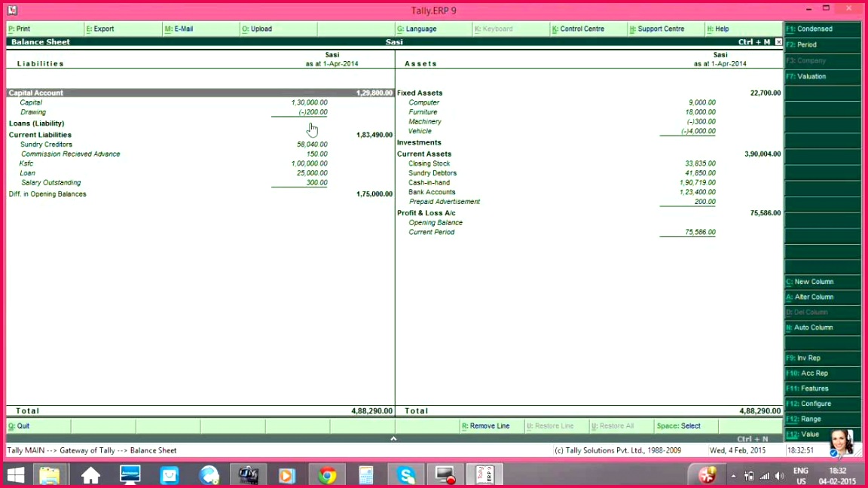Open Google Chrome from the taskbar
Screen dimensions: 868x488
pos(327,475)
